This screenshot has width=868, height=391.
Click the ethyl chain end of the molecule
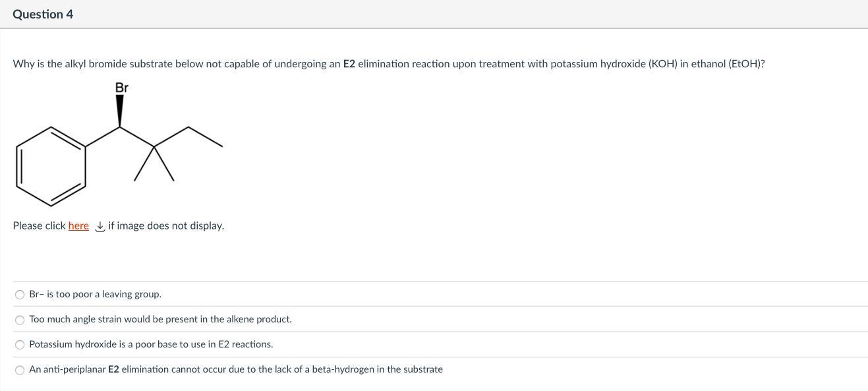206,136
